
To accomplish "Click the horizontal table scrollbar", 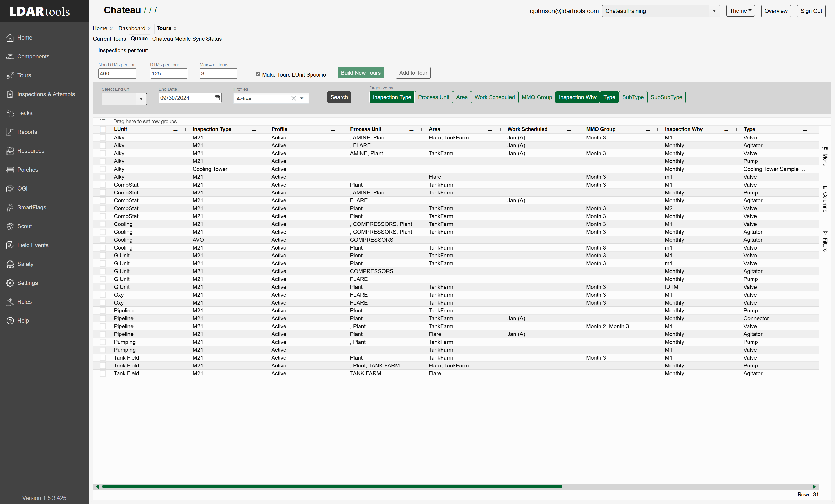I will tap(332, 487).
